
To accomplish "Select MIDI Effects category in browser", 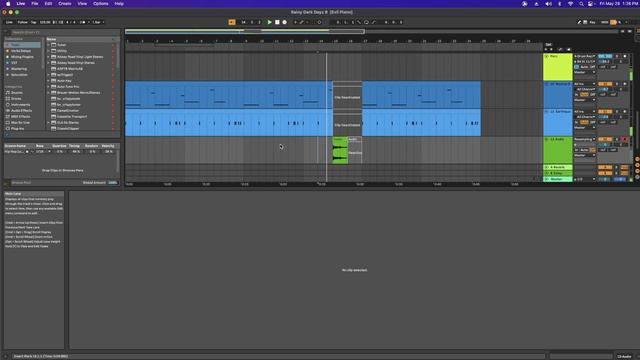I will 20,117.
